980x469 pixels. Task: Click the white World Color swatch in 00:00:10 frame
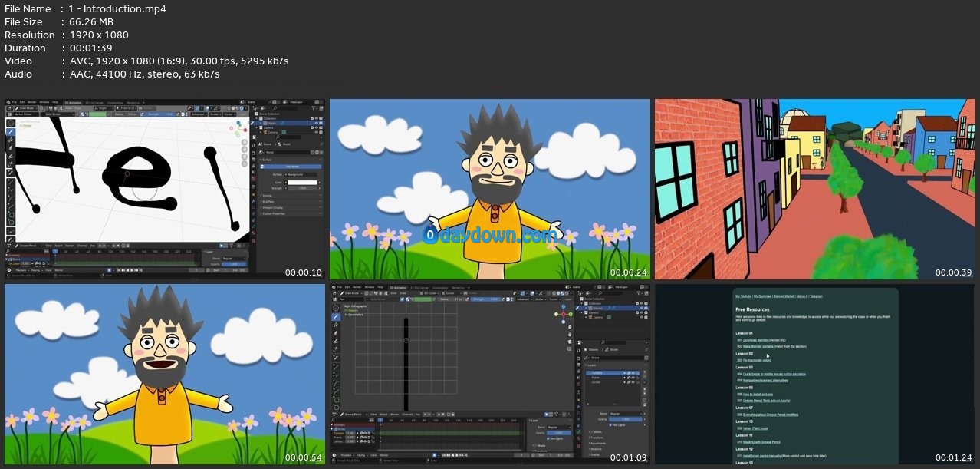tap(303, 183)
